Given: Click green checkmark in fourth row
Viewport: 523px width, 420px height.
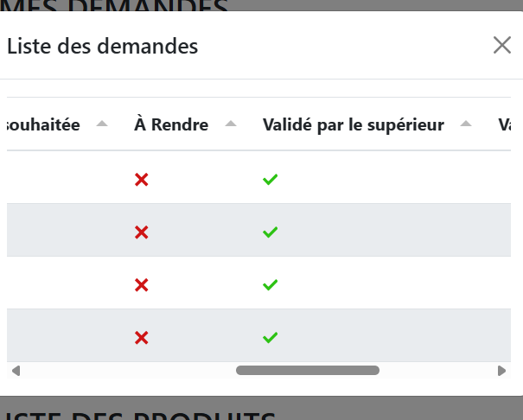Looking at the screenshot, I should click(271, 337).
